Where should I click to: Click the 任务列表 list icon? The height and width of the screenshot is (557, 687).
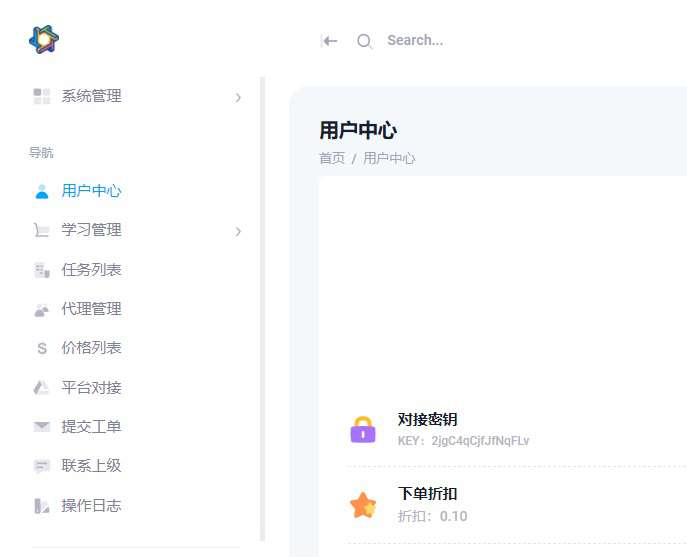point(42,270)
